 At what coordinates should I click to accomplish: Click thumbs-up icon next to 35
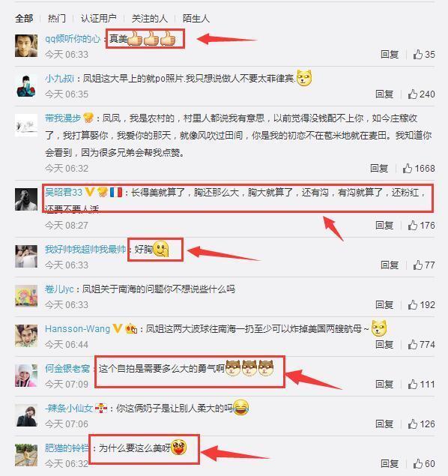click(418, 54)
